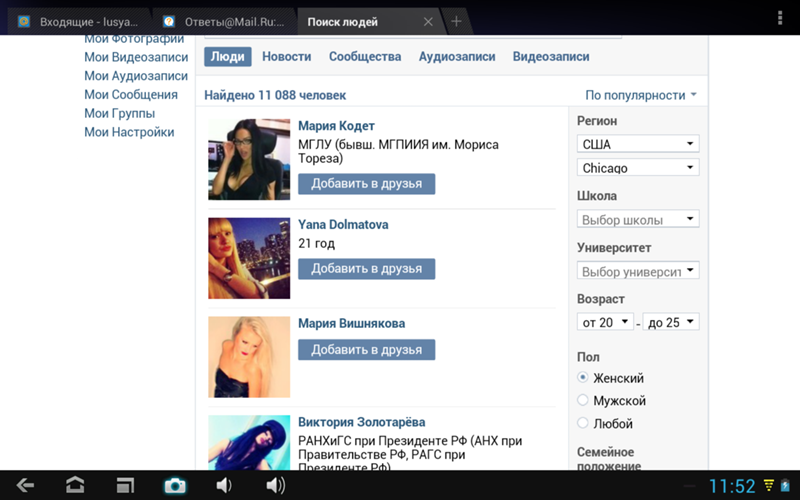The height and width of the screenshot is (500, 800).
Task: Open browser overflow menu with three dots
Action: click(x=780, y=19)
